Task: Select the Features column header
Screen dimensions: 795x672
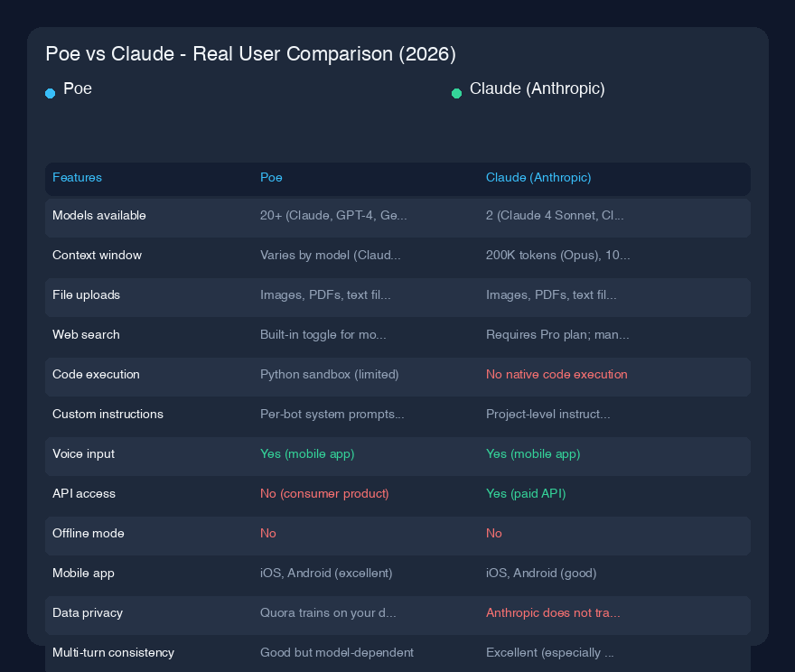Action: 77,177
